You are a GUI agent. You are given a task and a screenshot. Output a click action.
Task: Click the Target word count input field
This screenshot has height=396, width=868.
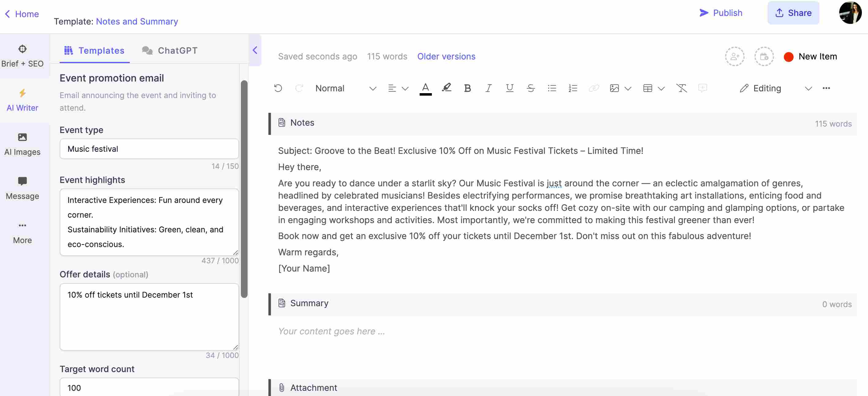click(x=148, y=387)
